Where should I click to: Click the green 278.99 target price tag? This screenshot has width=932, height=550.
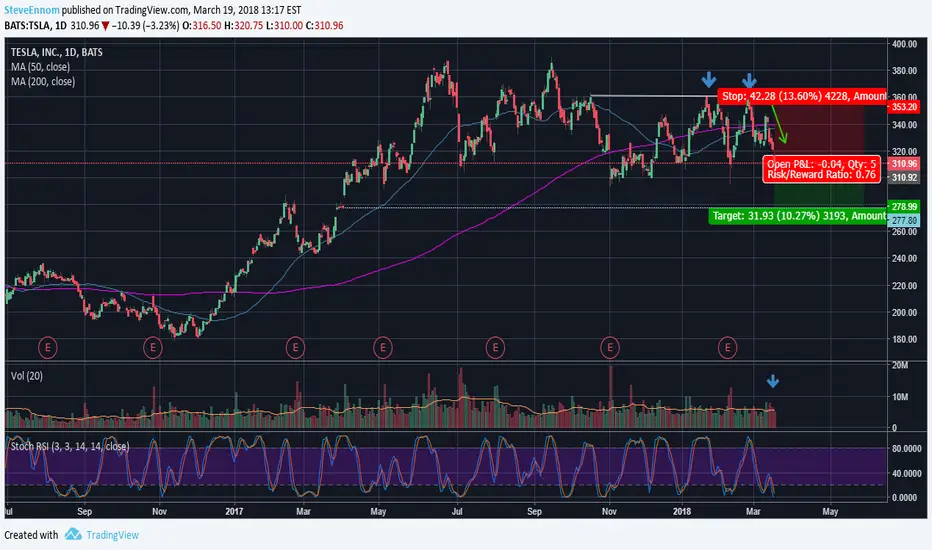(903, 207)
